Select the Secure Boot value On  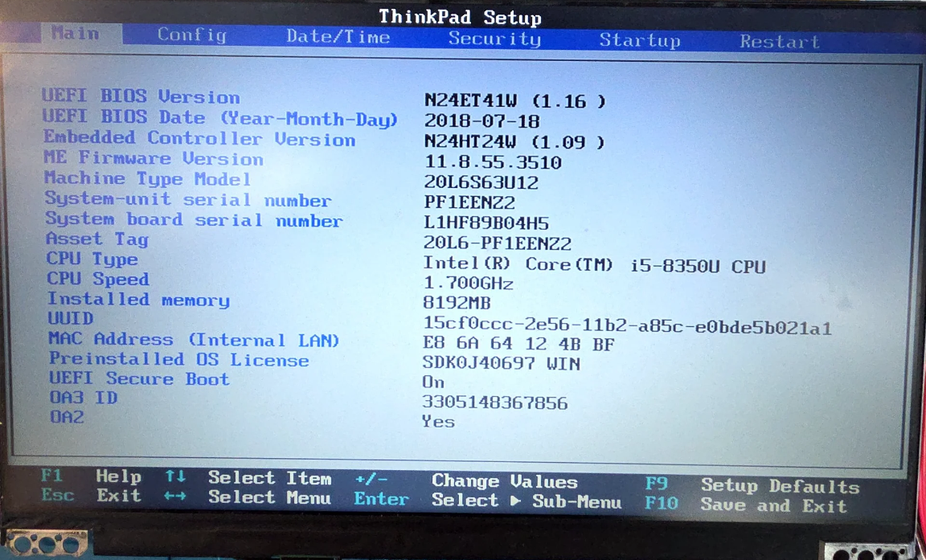point(433,382)
